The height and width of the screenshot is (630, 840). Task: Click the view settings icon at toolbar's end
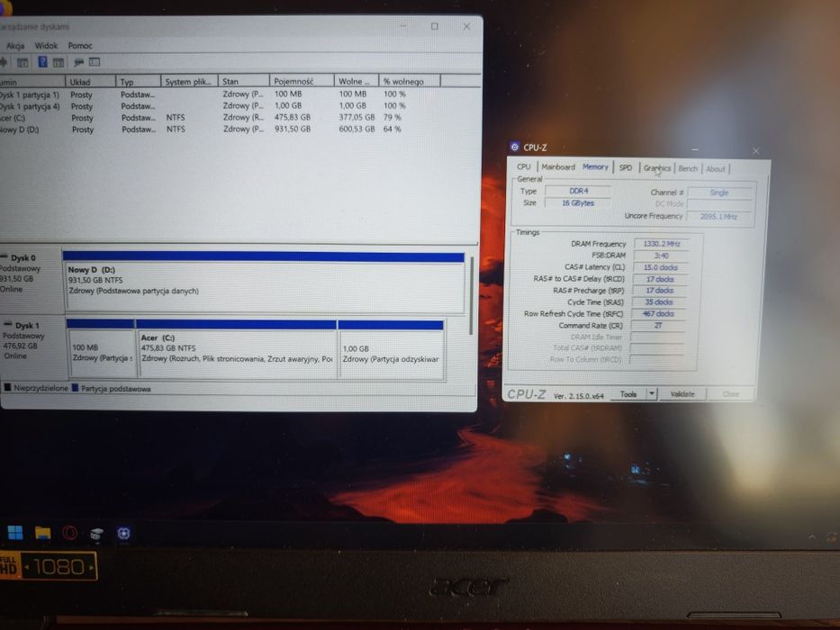(x=95, y=62)
